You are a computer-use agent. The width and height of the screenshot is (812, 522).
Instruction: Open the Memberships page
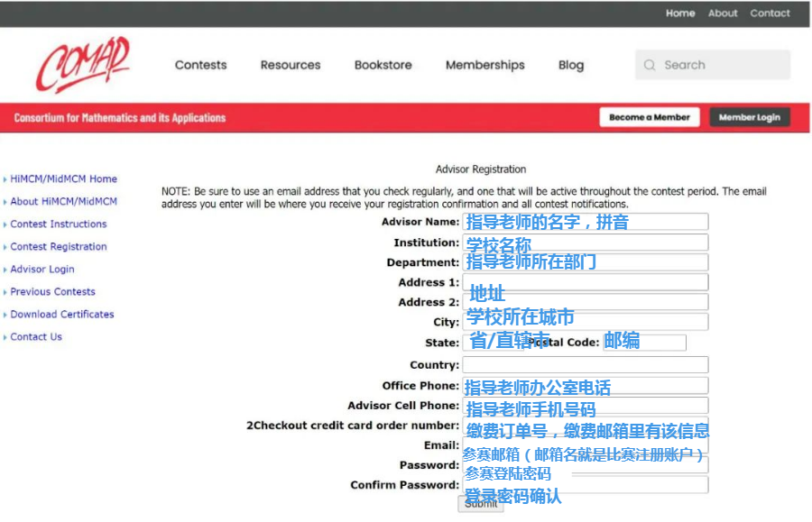tap(484, 65)
